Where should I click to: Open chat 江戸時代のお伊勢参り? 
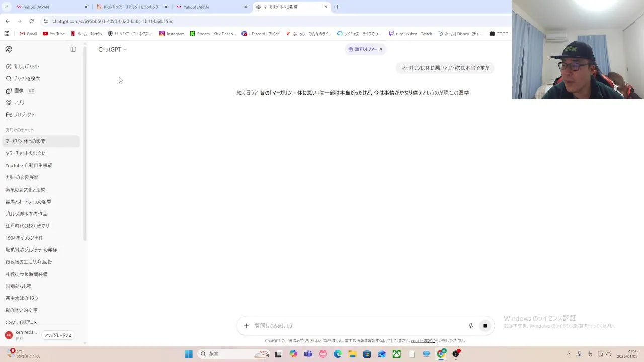[41, 226]
